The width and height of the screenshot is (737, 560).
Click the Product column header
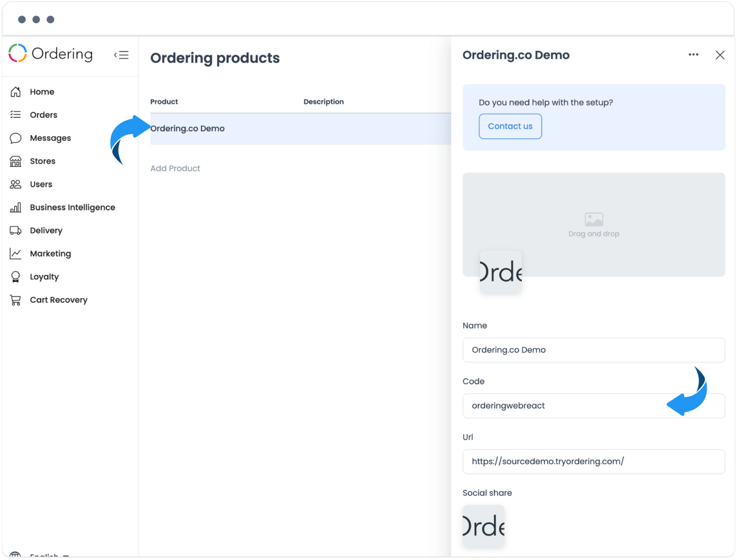click(x=164, y=102)
